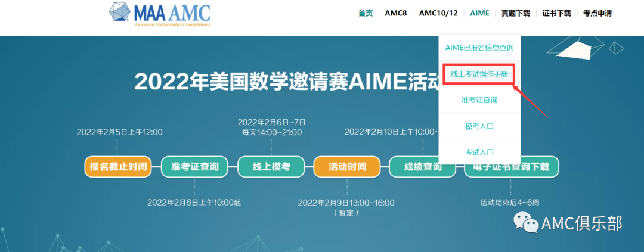
Task: Select 线上考试操作手册 in dropdown
Action: pyautogui.click(x=478, y=74)
